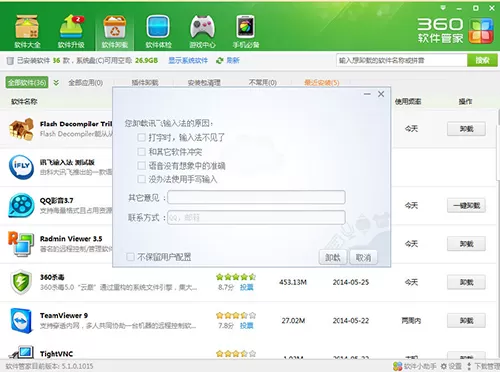Click 取消 button in the dialog

(x=363, y=257)
